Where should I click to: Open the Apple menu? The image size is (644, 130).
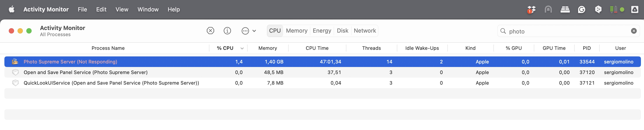(x=12, y=9)
